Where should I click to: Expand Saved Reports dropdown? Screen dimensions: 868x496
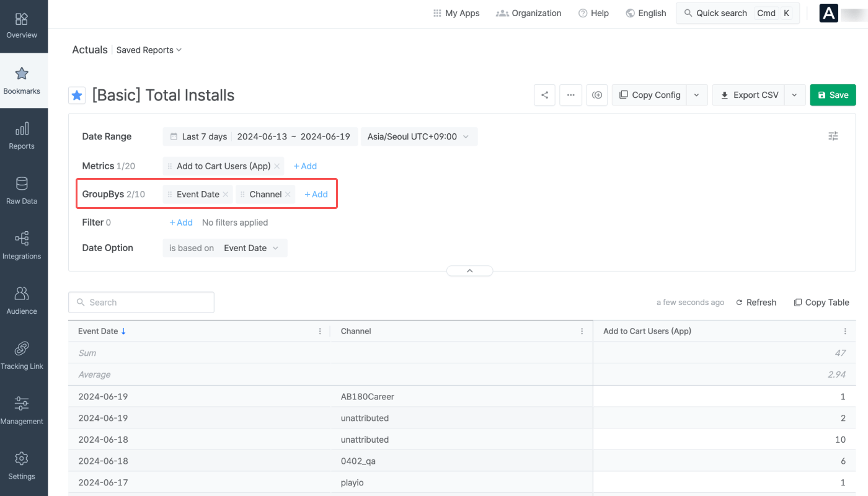click(x=149, y=50)
